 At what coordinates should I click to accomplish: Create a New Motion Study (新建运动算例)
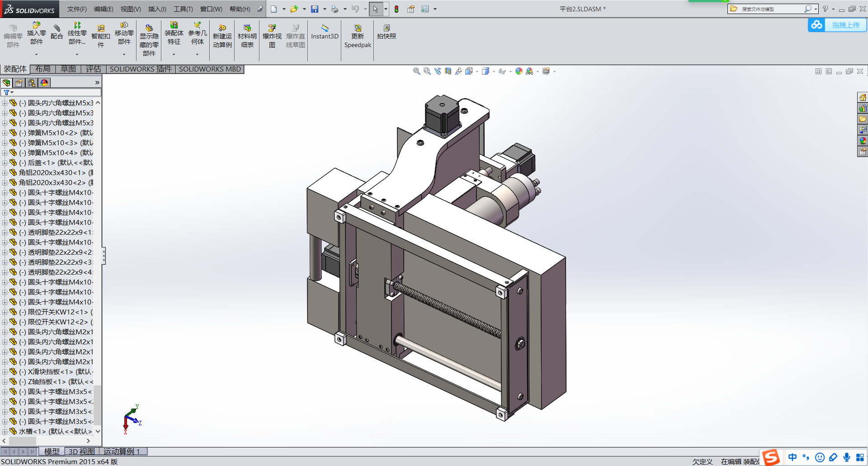click(222, 36)
